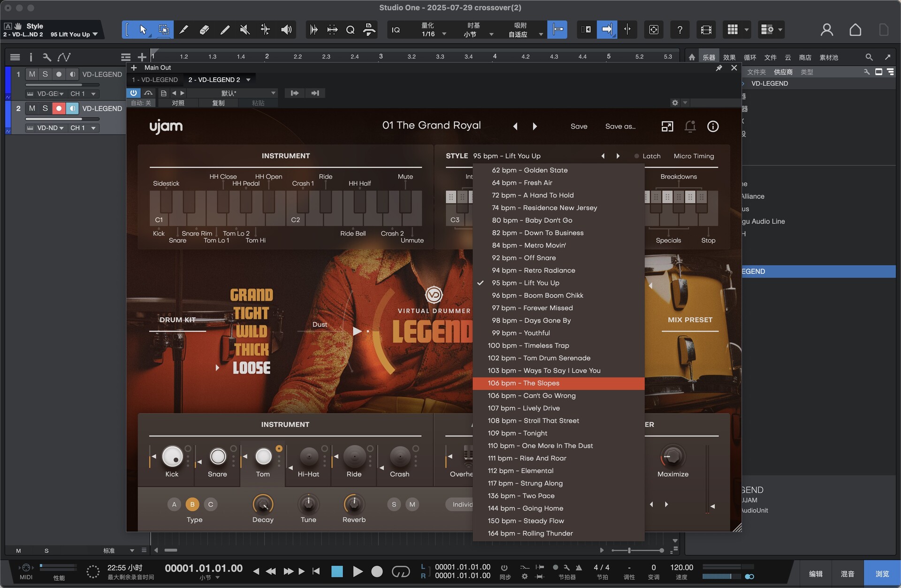Open Micro Timing settings
Screen dimensions: 901x588
(694, 156)
